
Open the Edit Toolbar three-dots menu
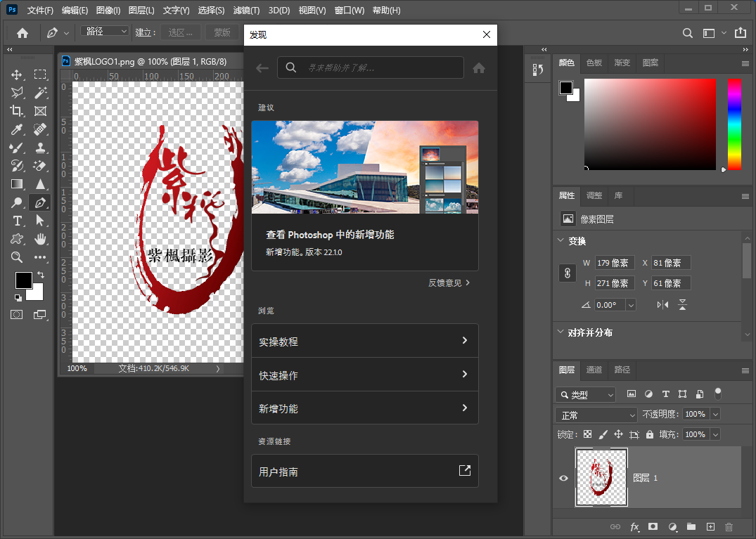(x=41, y=257)
